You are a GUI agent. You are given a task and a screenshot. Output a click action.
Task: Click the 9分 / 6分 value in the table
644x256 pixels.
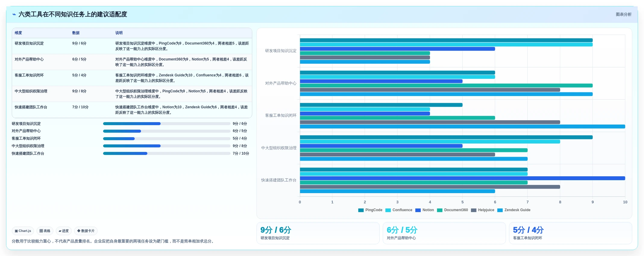click(79, 44)
